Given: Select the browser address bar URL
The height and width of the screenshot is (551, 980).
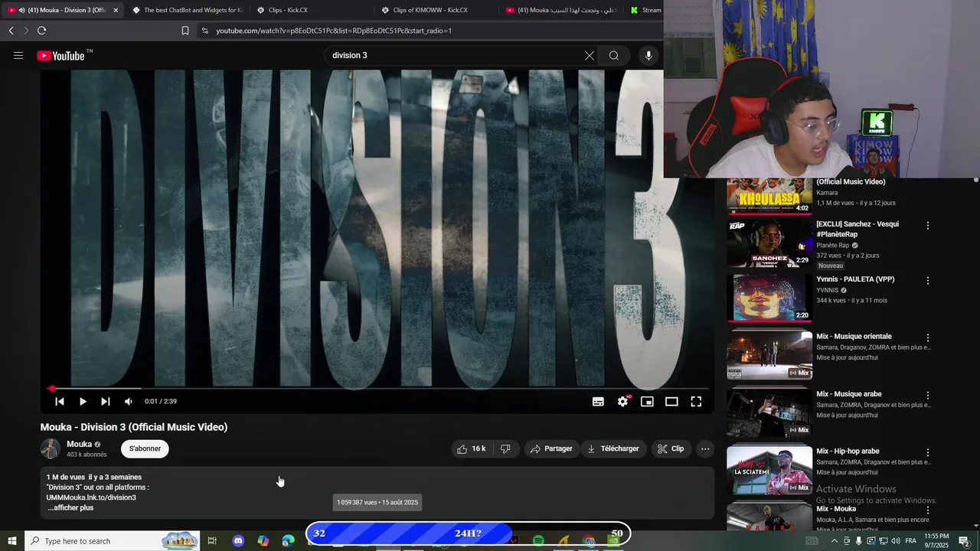Looking at the screenshot, I should [x=334, y=31].
